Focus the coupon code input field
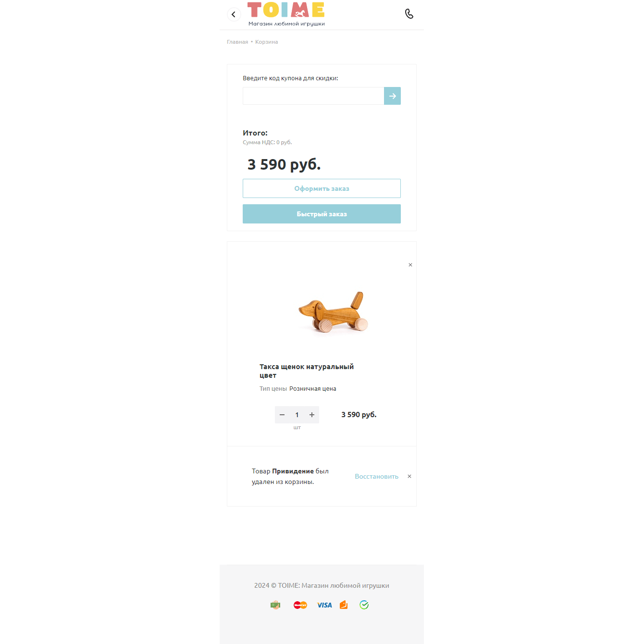 313,96
